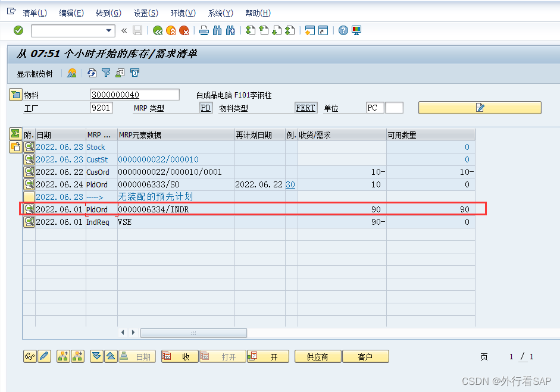Open details icon of PldOrd 0000006333/SO row
Image resolution: width=560 pixels, height=392 pixels.
pyautogui.click(x=29, y=184)
